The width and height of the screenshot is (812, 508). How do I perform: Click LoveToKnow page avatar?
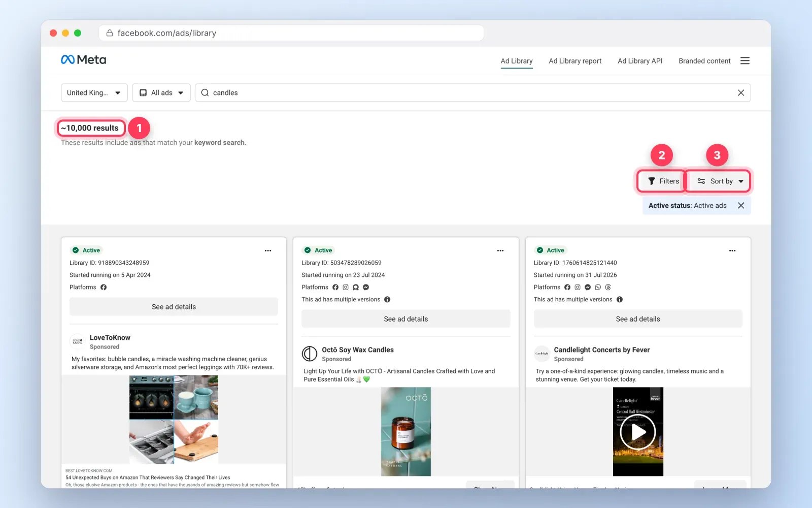(x=78, y=341)
